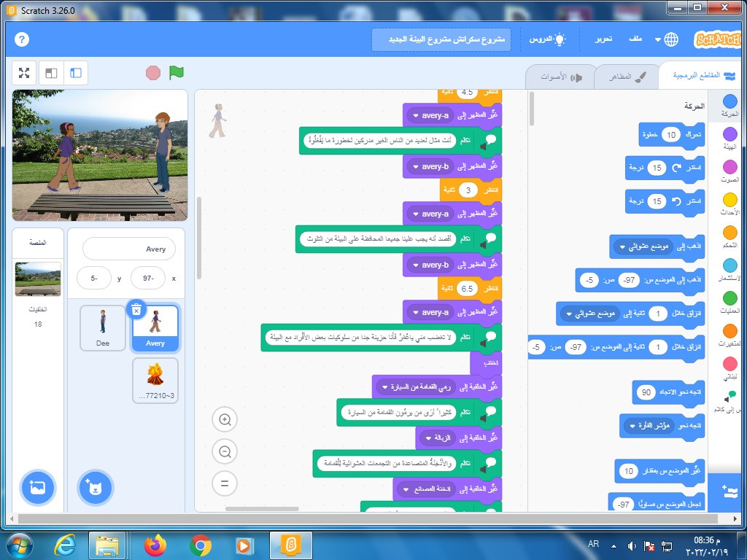This screenshot has width=747, height=560.
Task: Select the orange التحكم control category
Action: [x=729, y=237]
